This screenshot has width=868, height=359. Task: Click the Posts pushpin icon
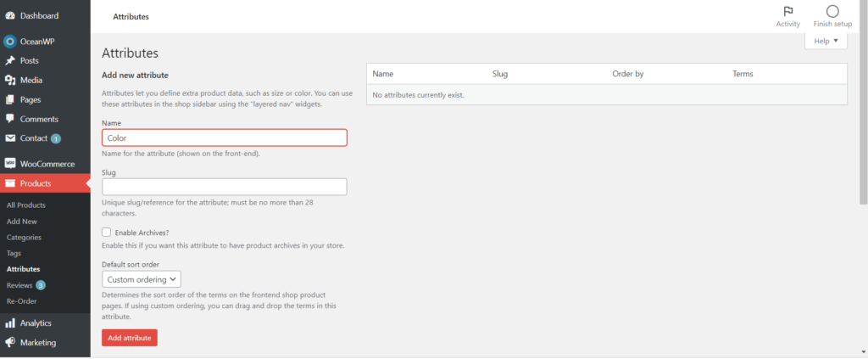click(x=10, y=61)
